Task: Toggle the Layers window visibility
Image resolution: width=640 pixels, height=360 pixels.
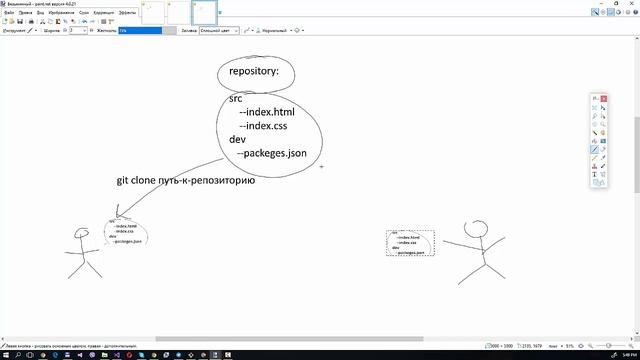Action: (x=611, y=12)
